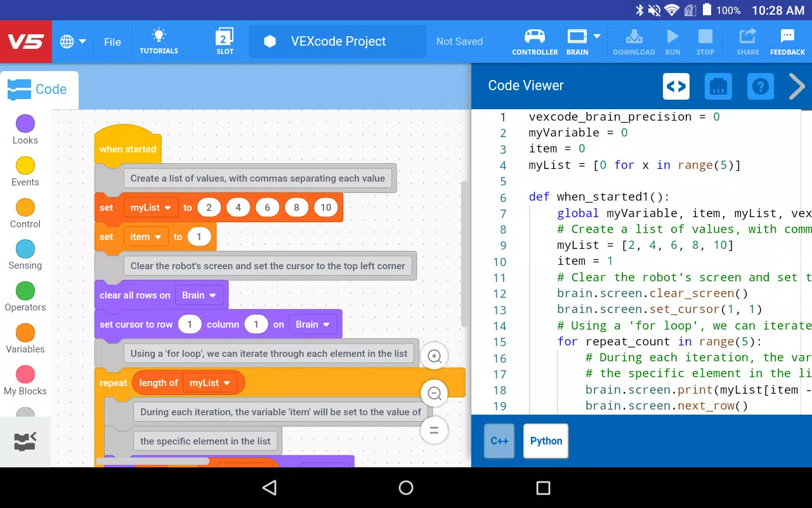Click the Not Saved status text
Viewport: 812px width, 508px height.
459,42
